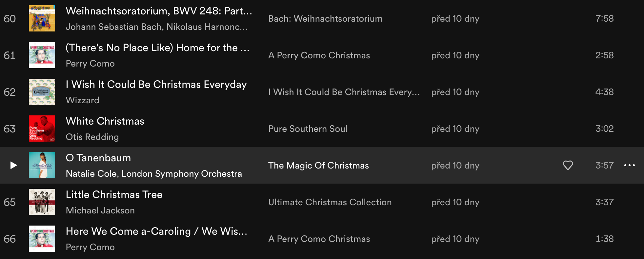
Task: Open London Symphony Orchestra artist link
Action: [182, 174]
